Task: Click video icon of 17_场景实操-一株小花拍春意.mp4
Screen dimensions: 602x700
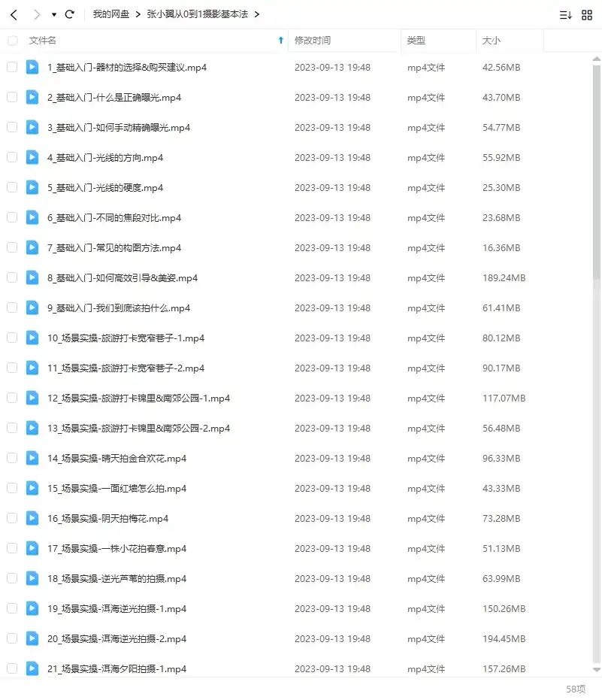Action: 32,548
